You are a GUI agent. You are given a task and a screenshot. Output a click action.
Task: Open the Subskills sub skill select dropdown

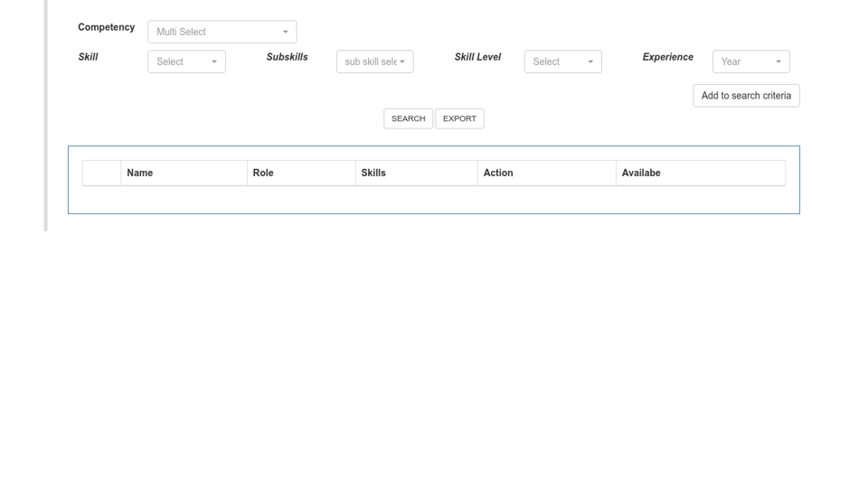374,61
